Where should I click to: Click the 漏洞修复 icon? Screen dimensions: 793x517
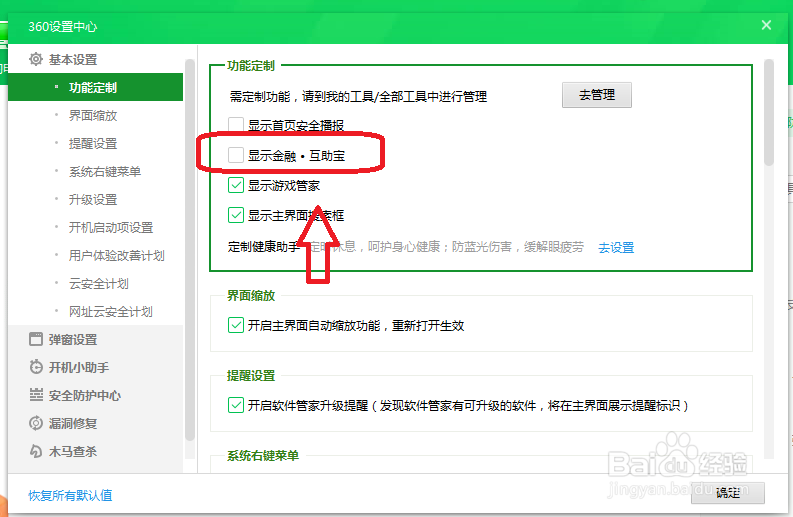(x=35, y=423)
